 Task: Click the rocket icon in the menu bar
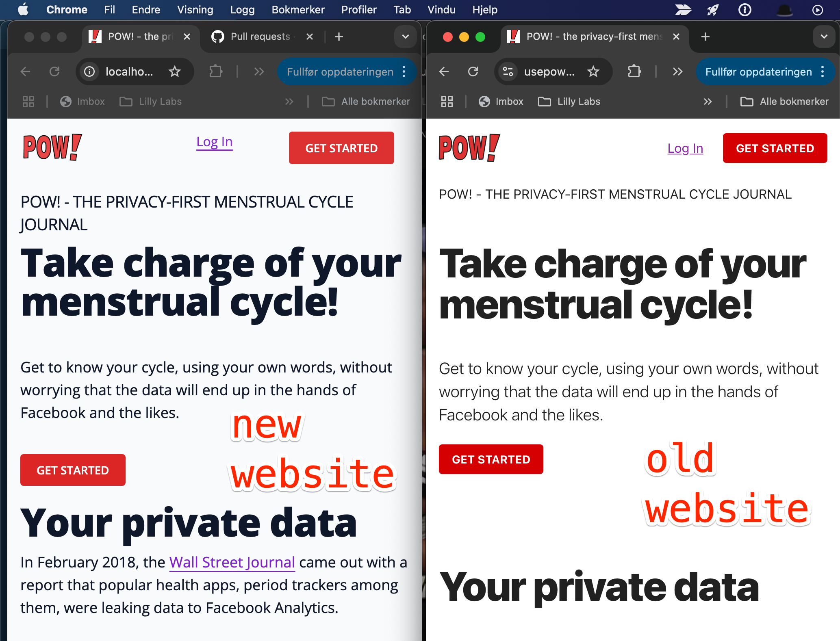(713, 10)
